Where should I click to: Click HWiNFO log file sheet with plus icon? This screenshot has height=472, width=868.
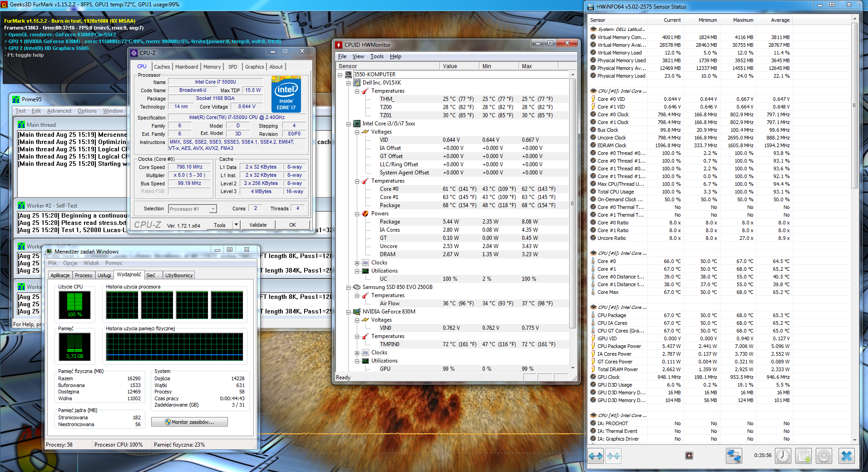(804, 456)
